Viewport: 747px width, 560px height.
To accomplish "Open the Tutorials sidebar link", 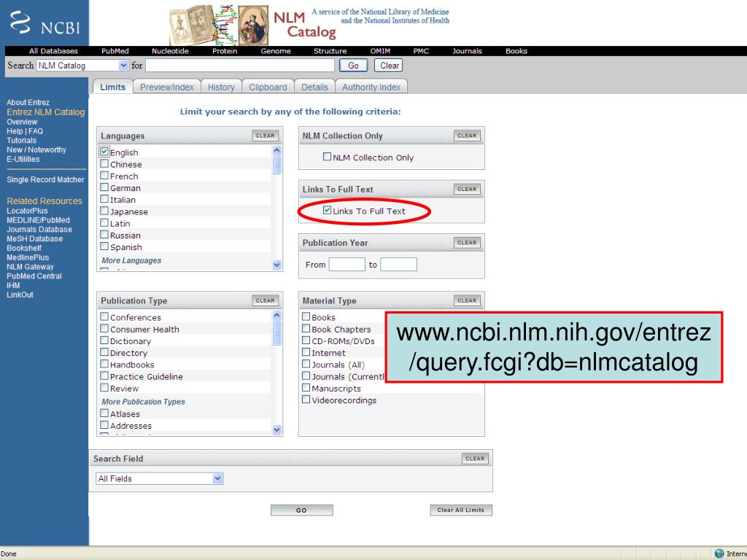I will point(21,141).
